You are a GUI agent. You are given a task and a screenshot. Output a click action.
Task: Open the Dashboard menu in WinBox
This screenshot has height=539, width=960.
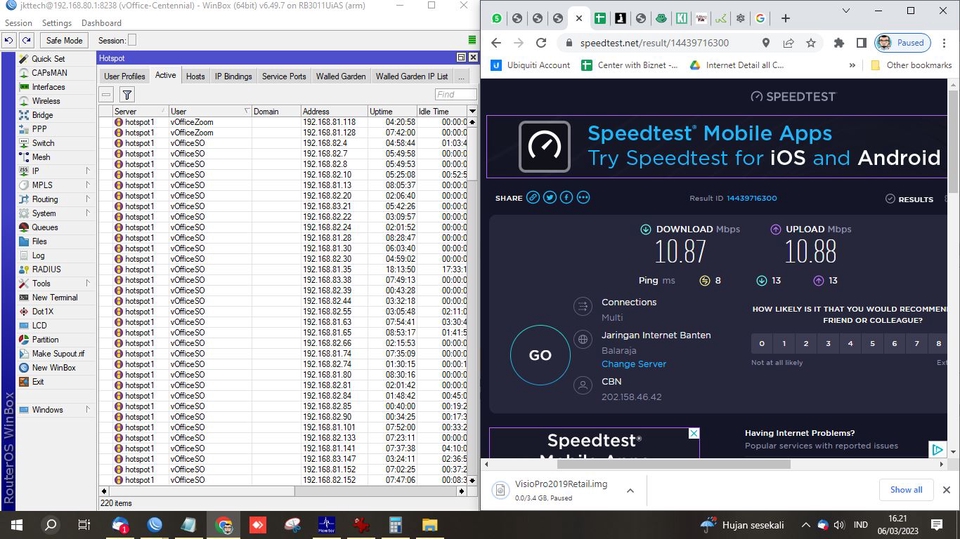pos(101,23)
